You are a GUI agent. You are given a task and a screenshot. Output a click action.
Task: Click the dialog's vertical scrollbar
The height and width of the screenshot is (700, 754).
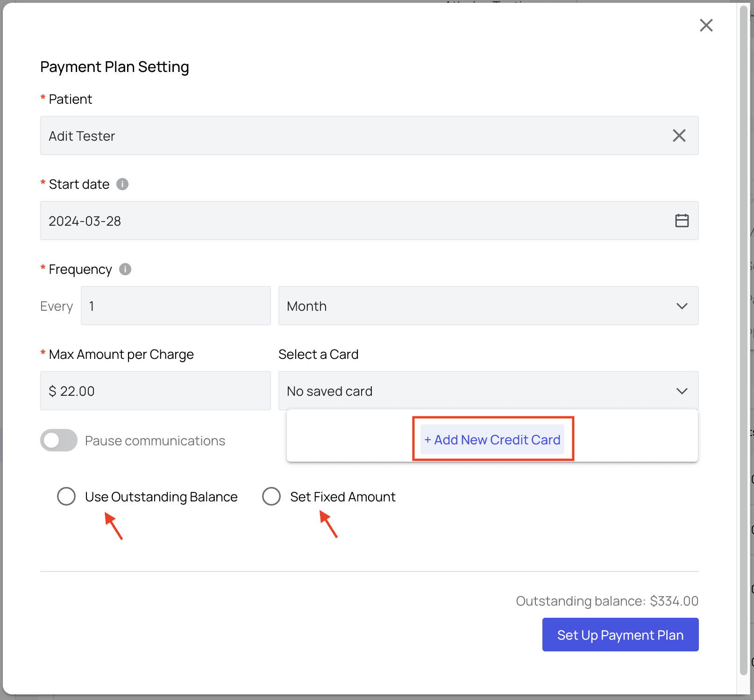coord(744,327)
